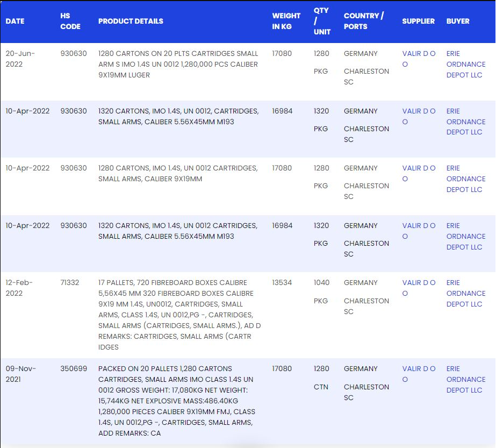
Task: Open VALIR D O O supplier for 12-Feb-2022 shipment
Action: 419,288
